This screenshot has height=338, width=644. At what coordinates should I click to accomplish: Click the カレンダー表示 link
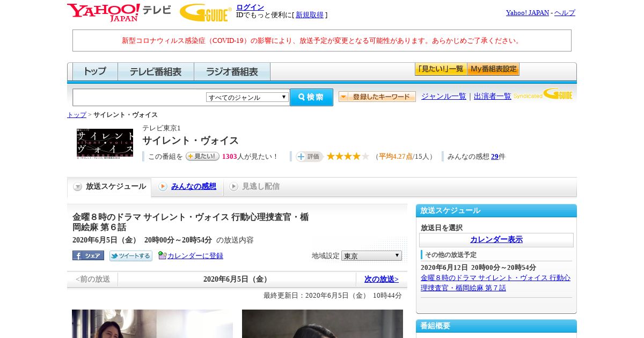point(496,239)
